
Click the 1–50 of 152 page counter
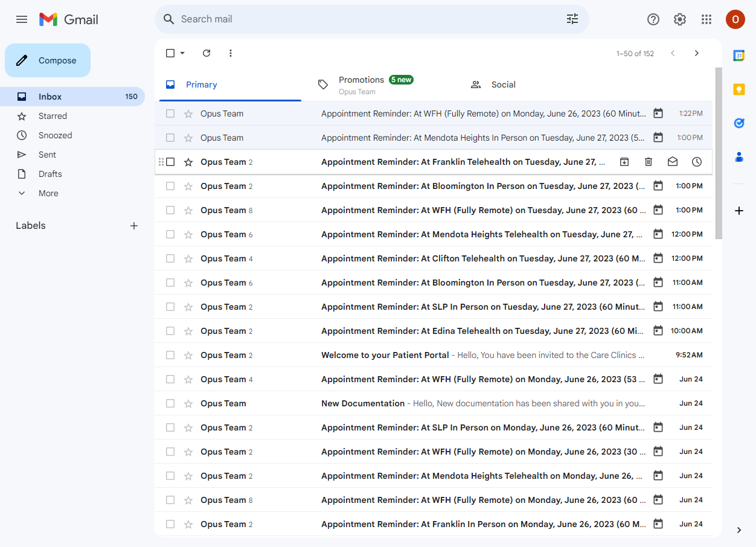(x=635, y=54)
